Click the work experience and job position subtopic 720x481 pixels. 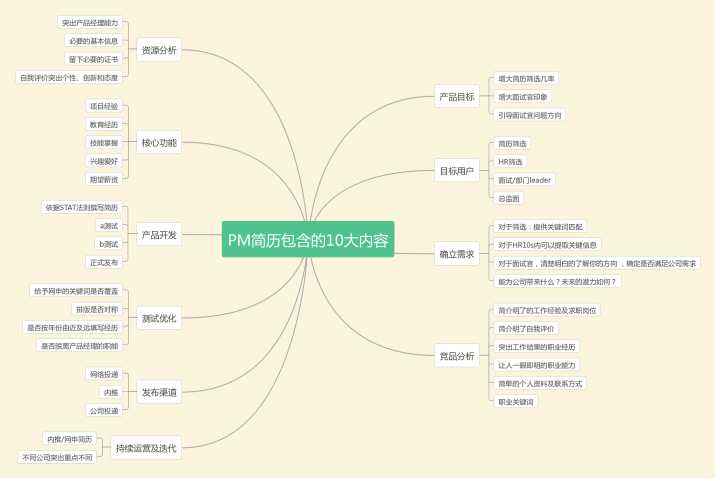click(x=547, y=310)
